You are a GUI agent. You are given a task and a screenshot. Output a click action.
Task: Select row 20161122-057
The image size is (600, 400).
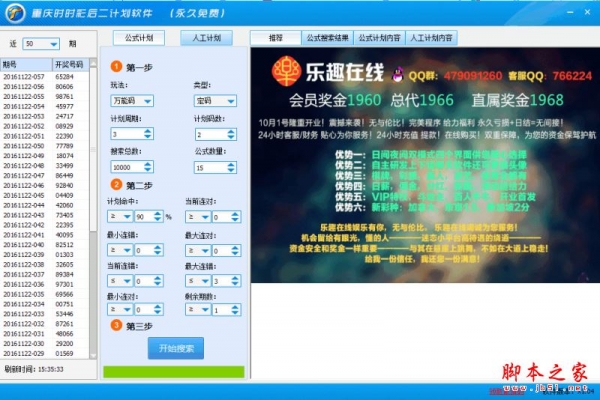pos(44,77)
